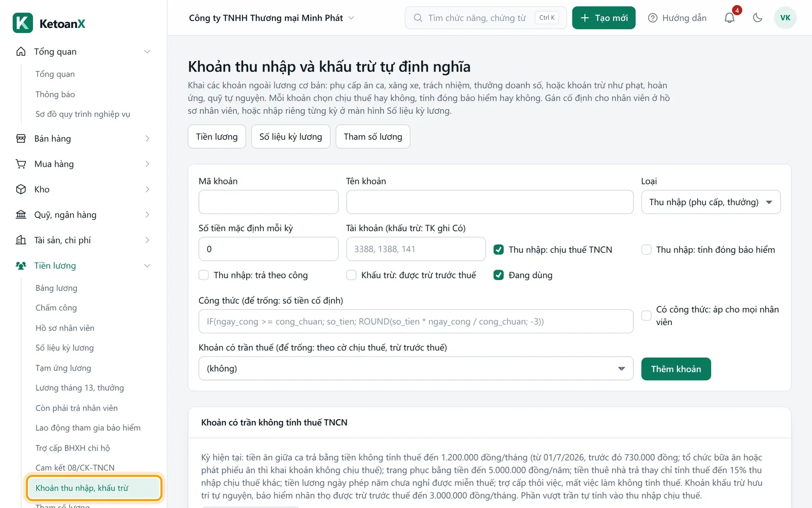This screenshot has width=812, height=508.
Task: Click the Tiền lương people icon
Action: (x=21, y=265)
